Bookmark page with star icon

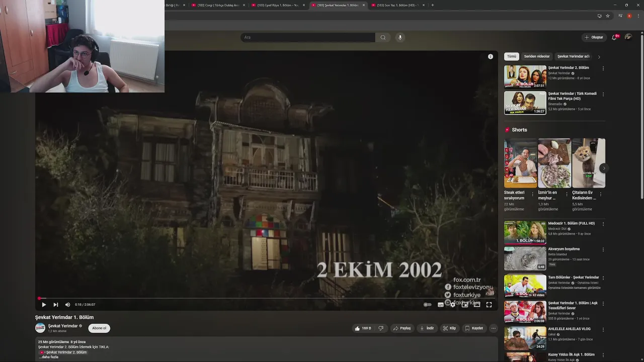(x=608, y=16)
